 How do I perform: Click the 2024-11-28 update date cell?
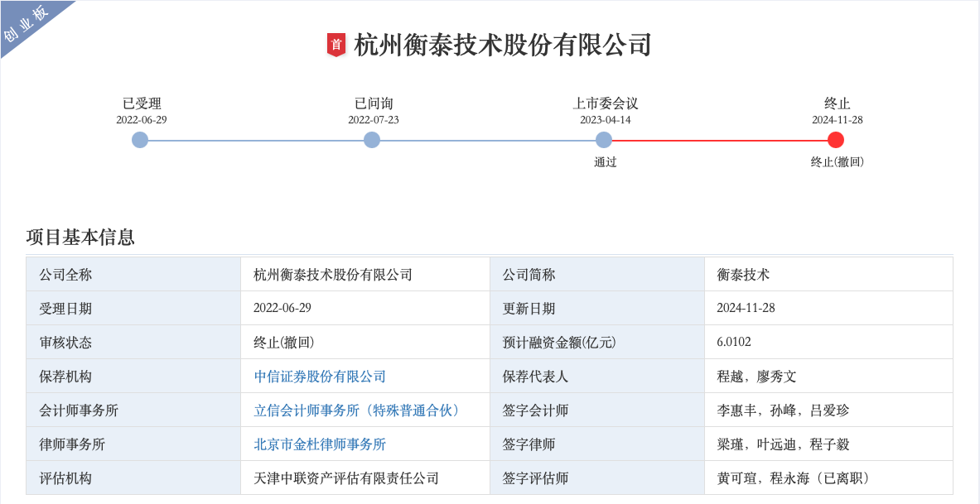(828, 308)
